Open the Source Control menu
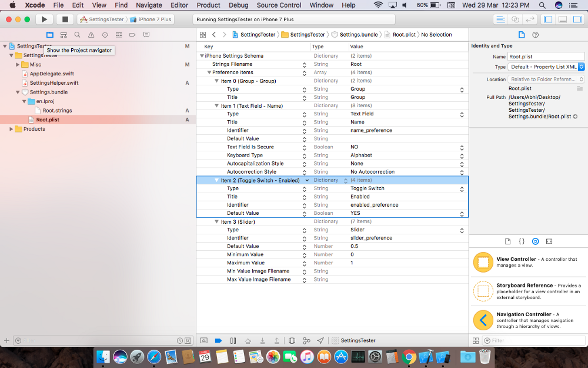The height and width of the screenshot is (368, 588). click(x=279, y=5)
